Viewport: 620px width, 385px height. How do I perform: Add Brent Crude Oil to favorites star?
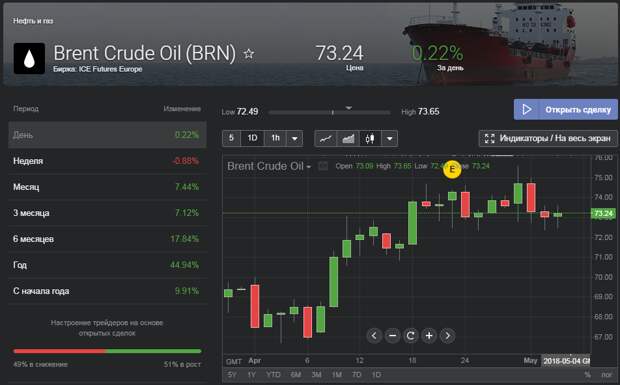click(249, 53)
